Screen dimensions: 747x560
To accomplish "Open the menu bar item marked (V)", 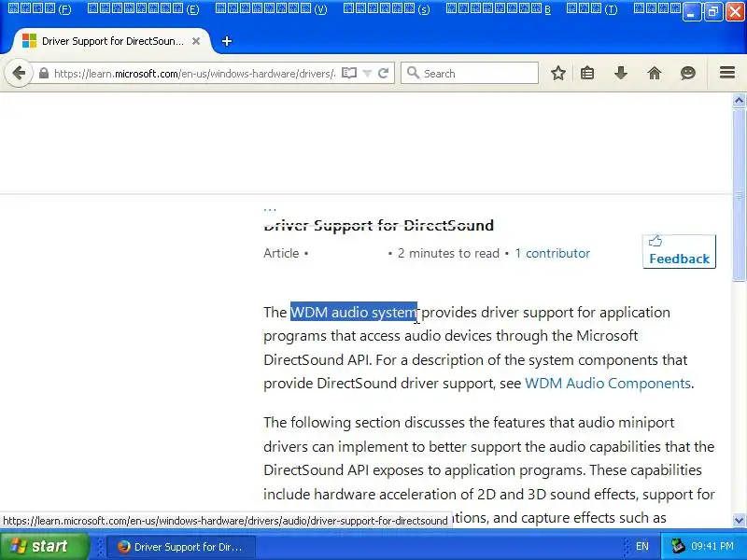I will [x=271, y=8].
